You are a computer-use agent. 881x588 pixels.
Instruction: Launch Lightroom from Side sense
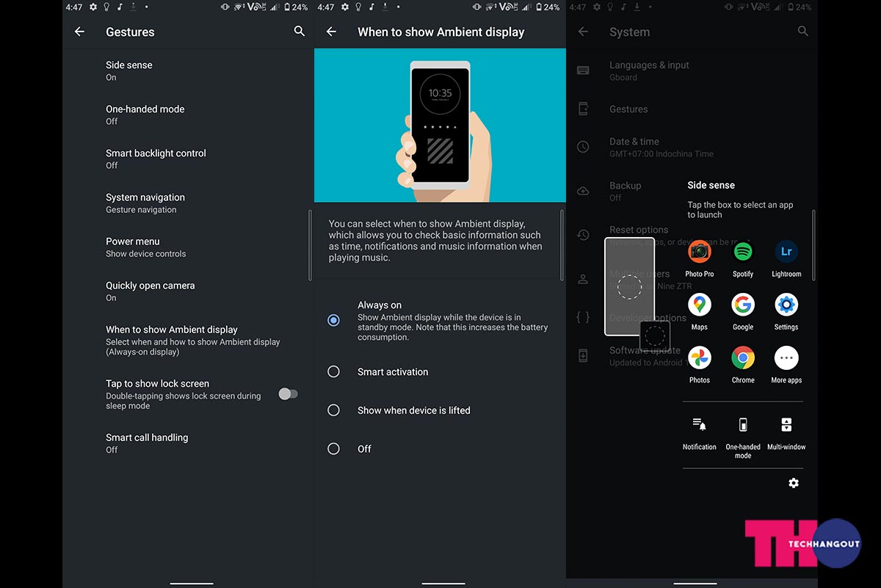click(x=786, y=259)
